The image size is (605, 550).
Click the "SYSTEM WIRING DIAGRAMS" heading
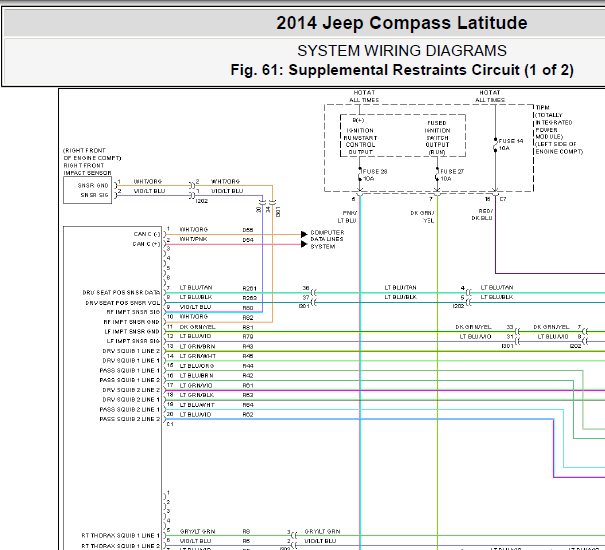[402, 51]
